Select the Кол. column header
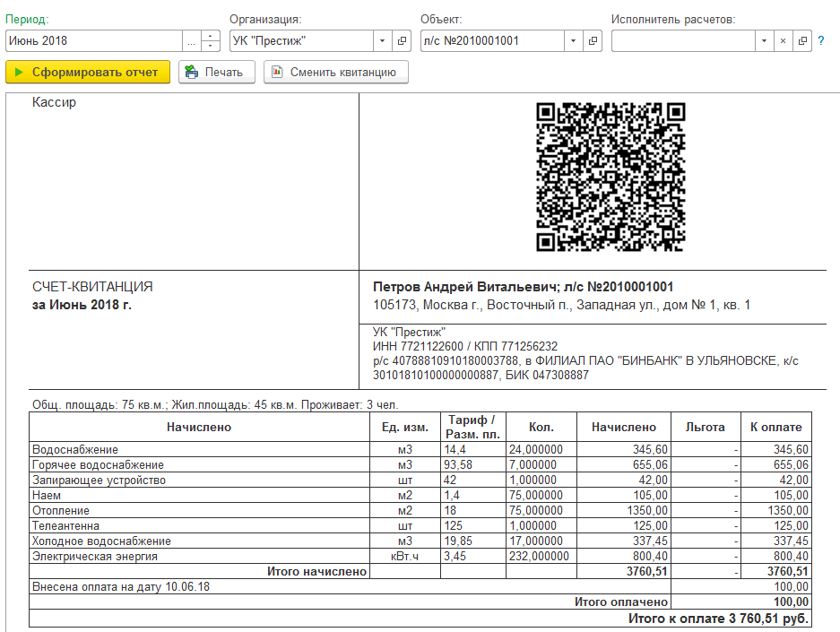The width and height of the screenshot is (840, 632). pyautogui.click(x=541, y=428)
